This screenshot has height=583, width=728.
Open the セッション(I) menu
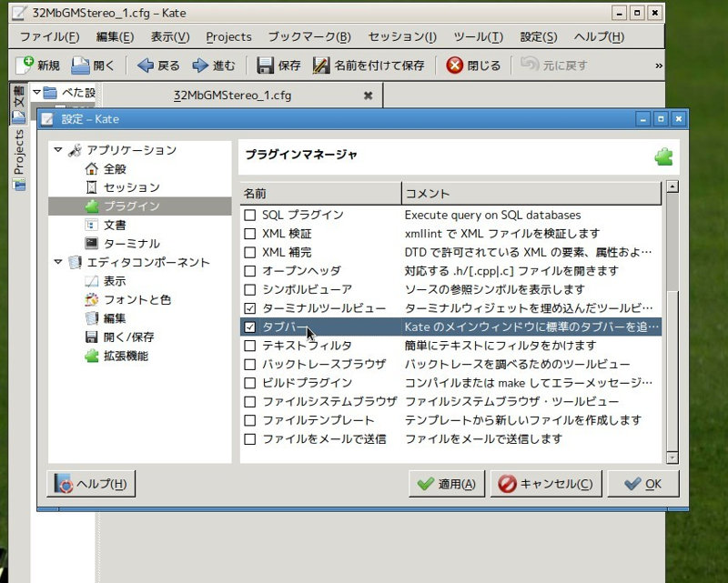(x=402, y=36)
